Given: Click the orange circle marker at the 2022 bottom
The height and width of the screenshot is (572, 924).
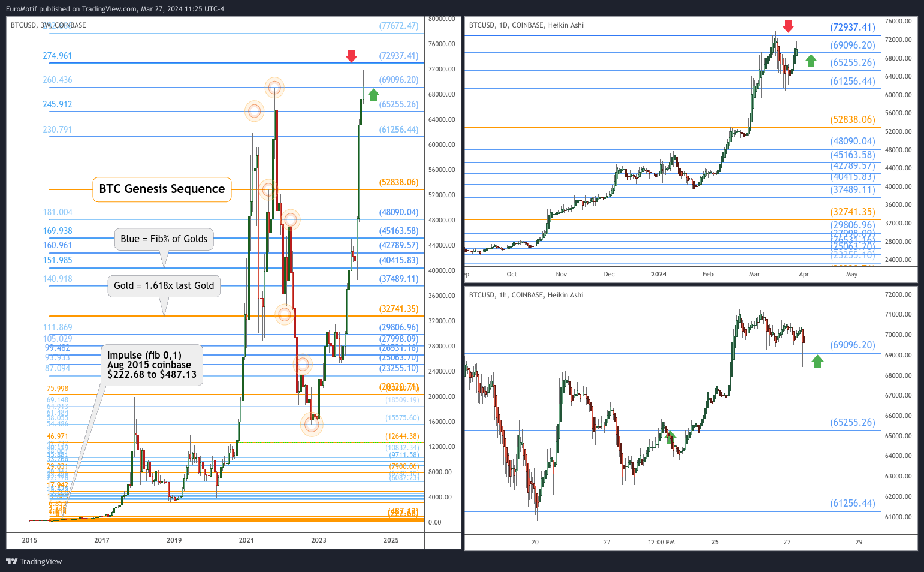Looking at the screenshot, I should coord(312,425).
